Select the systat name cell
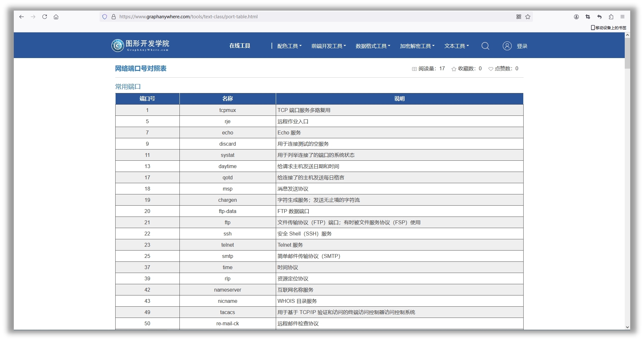The width and height of the screenshot is (644, 341). pos(228,155)
